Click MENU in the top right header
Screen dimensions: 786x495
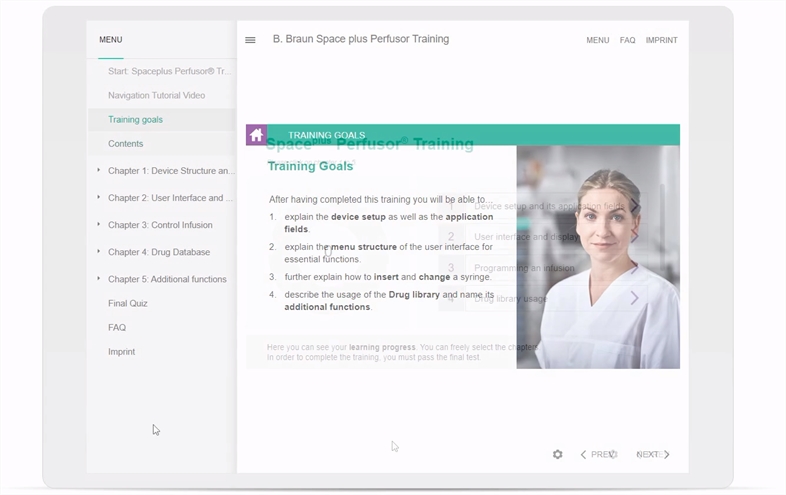[598, 40]
